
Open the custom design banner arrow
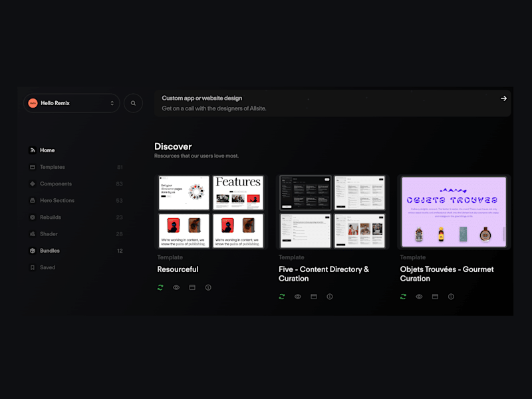[x=503, y=98]
